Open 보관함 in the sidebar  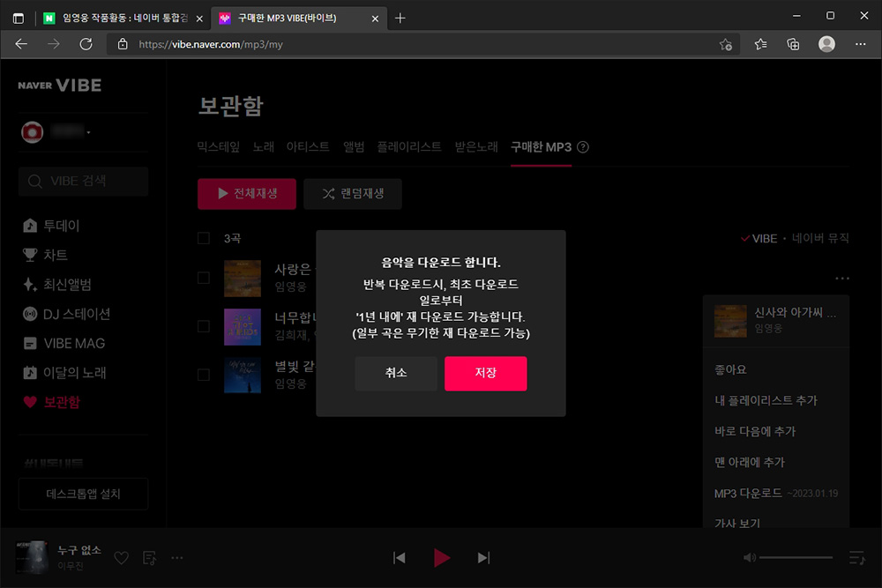point(52,403)
